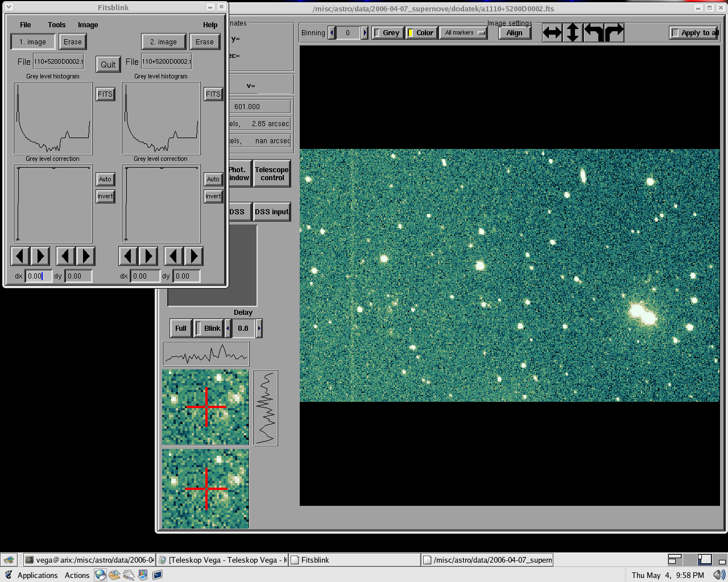Rotate image left with curved arrow
Image resolution: width=728 pixels, height=582 pixels.
(x=593, y=32)
